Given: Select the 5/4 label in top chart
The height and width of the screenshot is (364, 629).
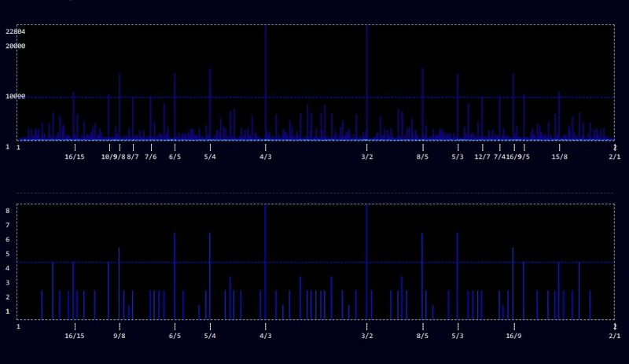Looking at the screenshot, I should [x=210, y=156].
